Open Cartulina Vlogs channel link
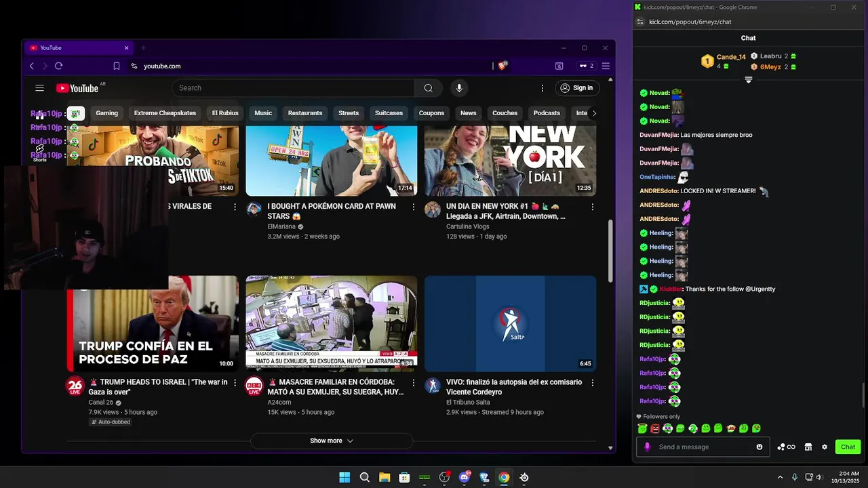 [x=468, y=226]
